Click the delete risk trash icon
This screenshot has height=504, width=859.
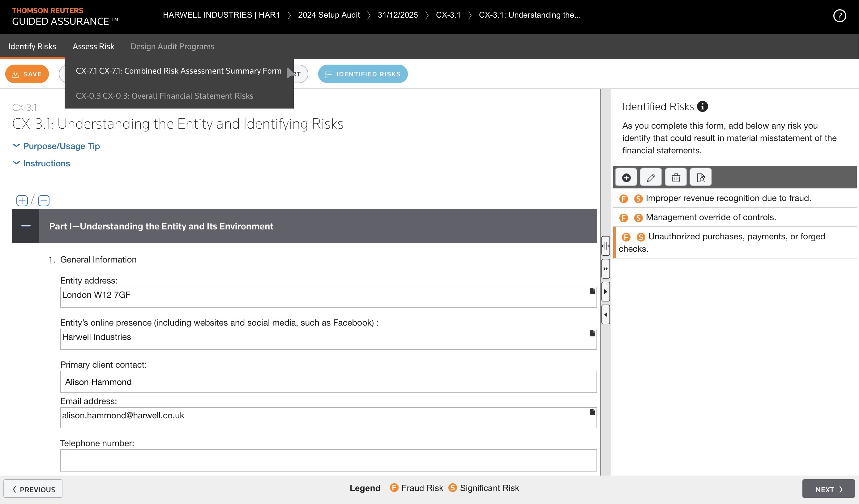coord(676,177)
